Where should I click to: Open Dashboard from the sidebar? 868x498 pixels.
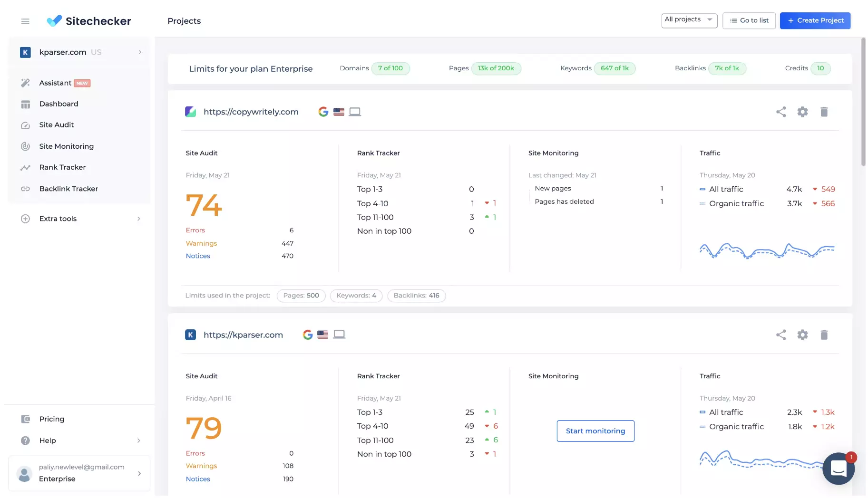pos(59,104)
